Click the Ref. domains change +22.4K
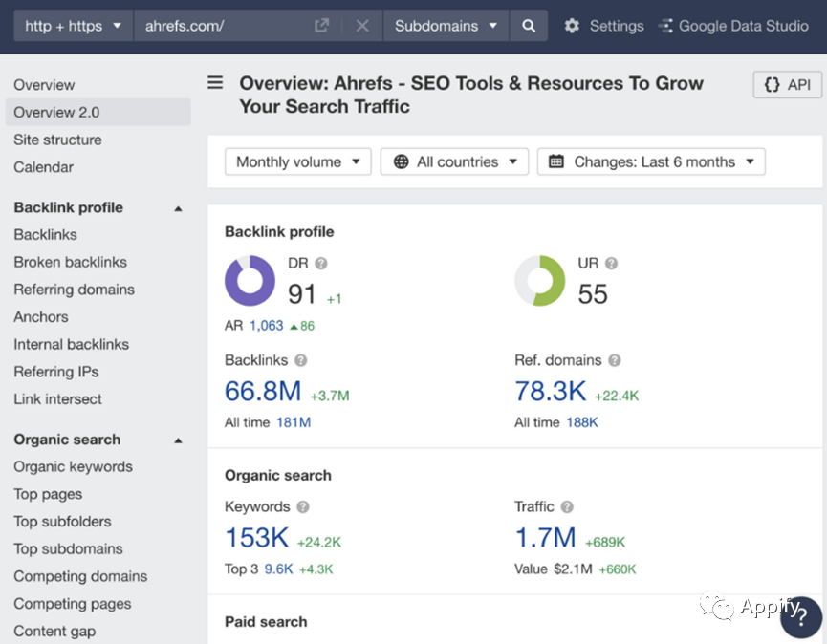Screen dimensions: 827x644 coord(617,396)
